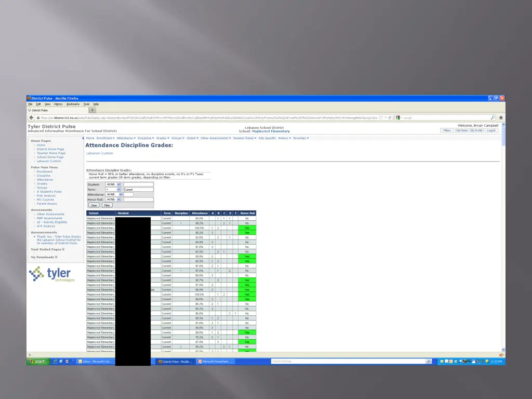Open the Lebanon Custom breadcrumb link
The height and width of the screenshot is (399, 532).
pyautogui.click(x=99, y=153)
